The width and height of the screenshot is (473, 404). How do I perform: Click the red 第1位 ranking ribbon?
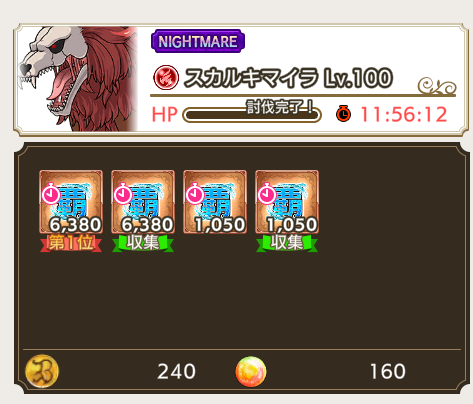pos(71,243)
